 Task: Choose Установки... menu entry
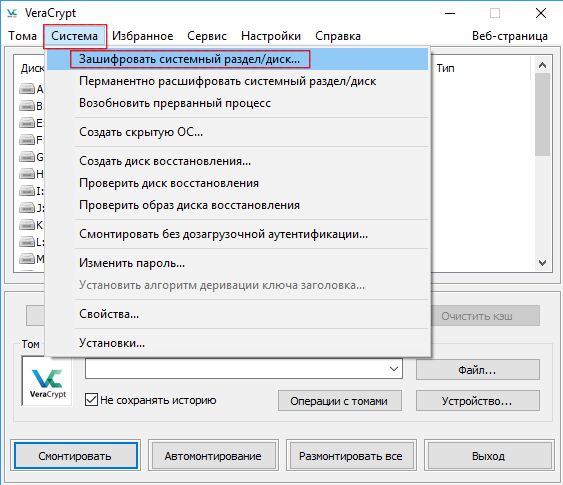pyautogui.click(x=238, y=343)
